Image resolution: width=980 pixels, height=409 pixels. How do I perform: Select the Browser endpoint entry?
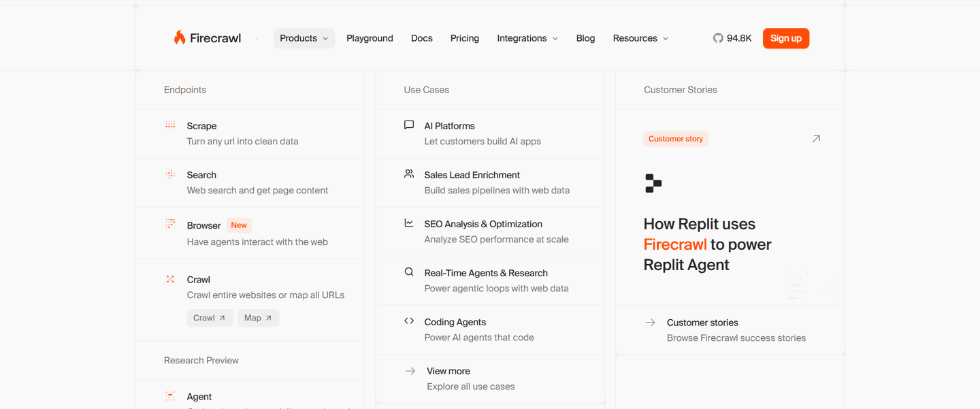click(250, 233)
